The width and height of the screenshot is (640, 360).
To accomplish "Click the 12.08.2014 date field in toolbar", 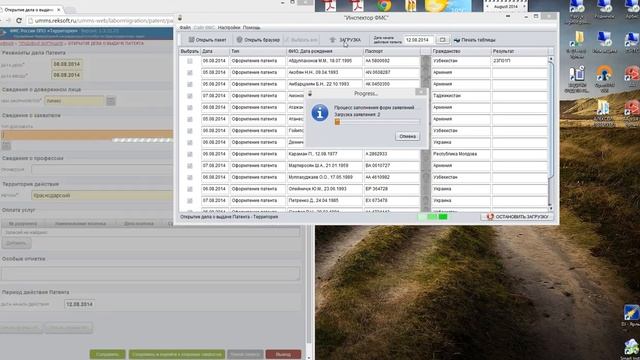I will click(419, 40).
